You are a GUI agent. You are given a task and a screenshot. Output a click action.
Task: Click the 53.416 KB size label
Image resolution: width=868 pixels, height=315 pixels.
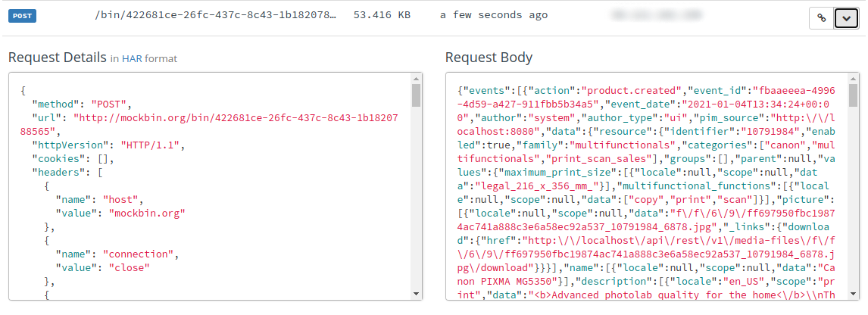pyautogui.click(x=382, y=15)
